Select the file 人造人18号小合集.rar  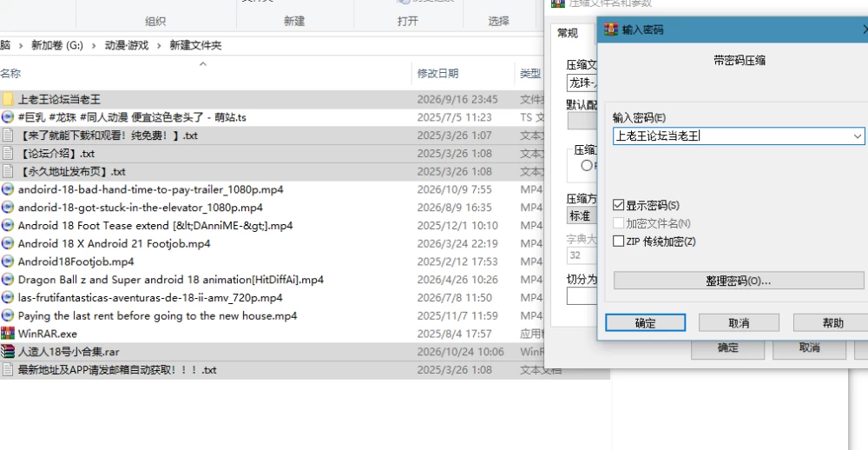(69, 352)
